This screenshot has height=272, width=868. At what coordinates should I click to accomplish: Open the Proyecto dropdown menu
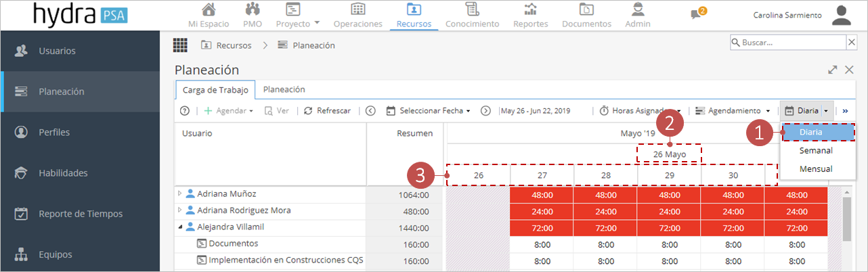[298, 16]
